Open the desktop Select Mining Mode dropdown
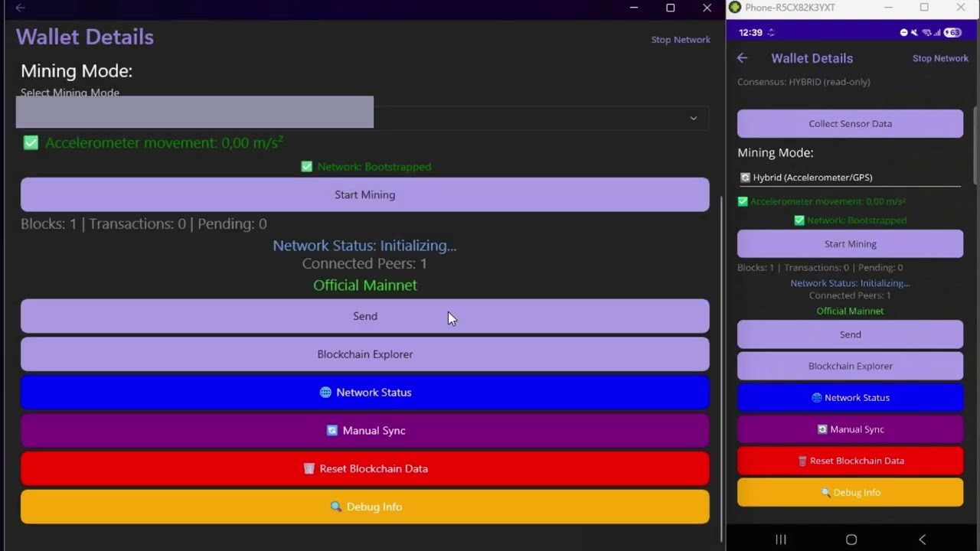980x551 pixels. point(362,118)
